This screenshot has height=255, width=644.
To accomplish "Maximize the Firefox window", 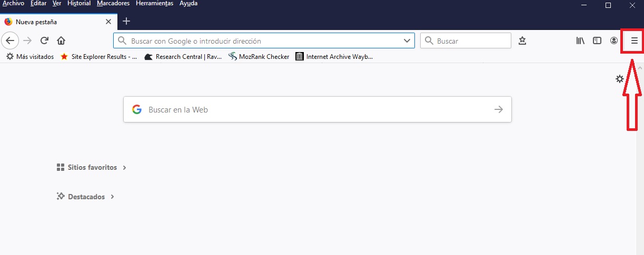I will click(608, 5).
